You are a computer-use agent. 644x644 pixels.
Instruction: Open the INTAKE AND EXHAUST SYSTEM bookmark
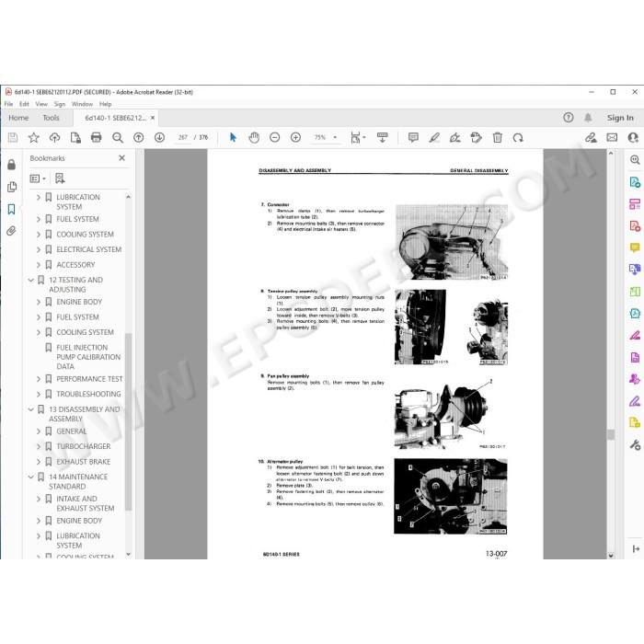point(86,503)
